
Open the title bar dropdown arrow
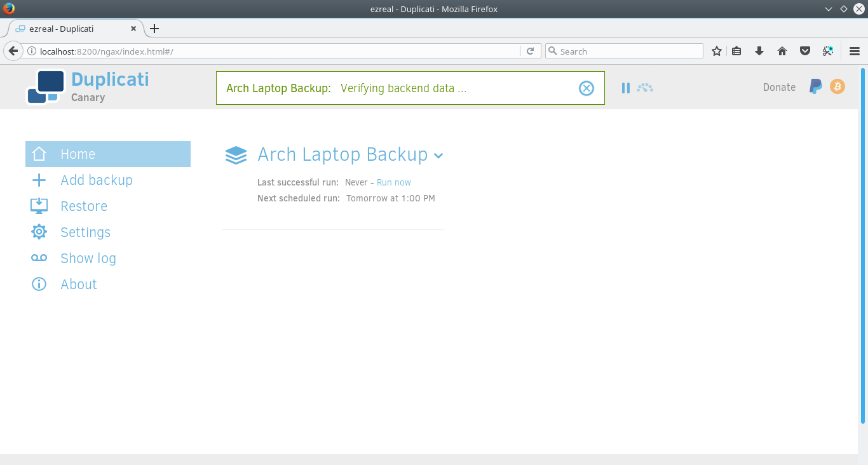(x=829, y=9)
